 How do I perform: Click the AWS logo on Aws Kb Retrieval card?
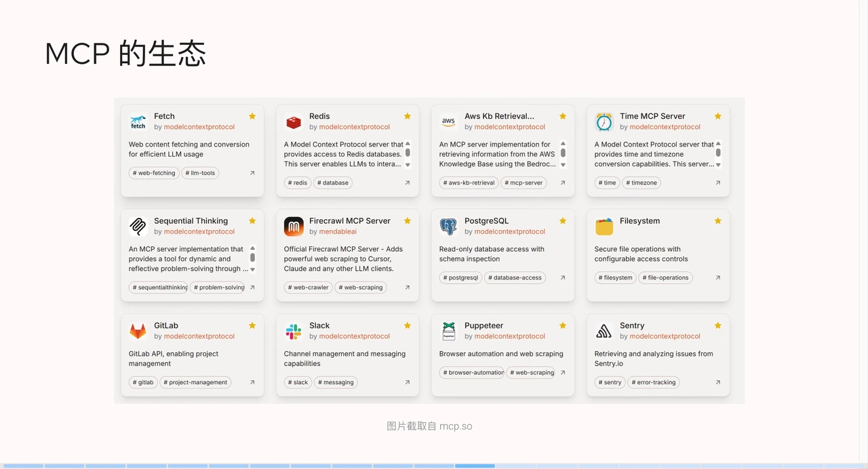tap(448, 122)
